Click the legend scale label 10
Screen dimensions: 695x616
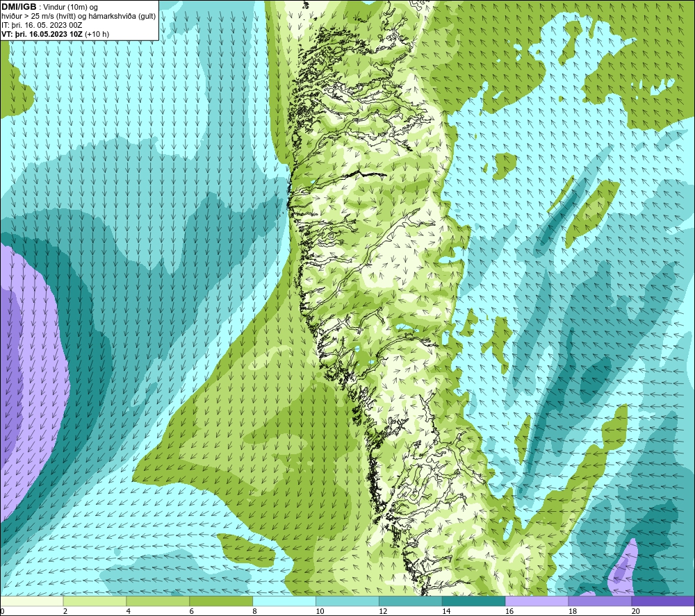(x=320, y=611)
